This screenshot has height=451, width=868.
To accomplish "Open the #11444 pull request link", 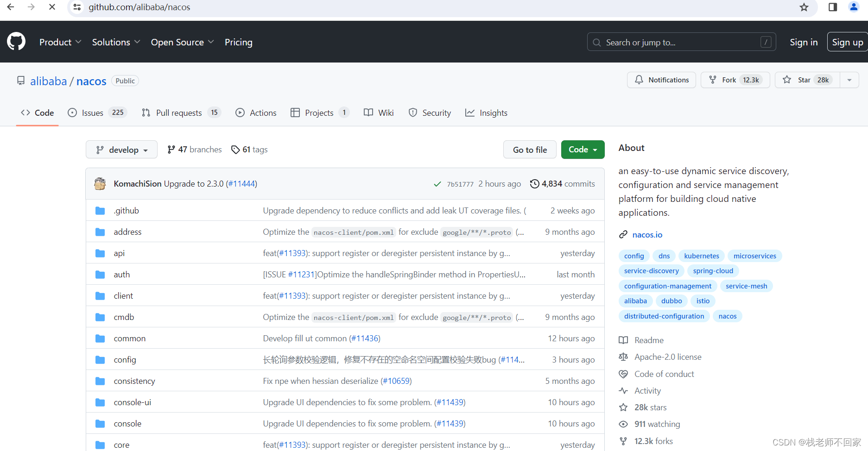I will click(x=241, y=184).
